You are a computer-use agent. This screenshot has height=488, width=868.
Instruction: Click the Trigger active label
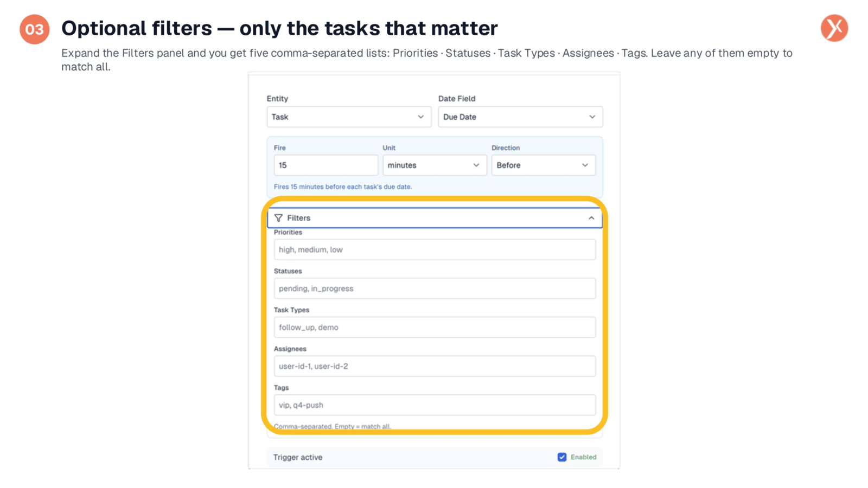[x=298, y=457]
